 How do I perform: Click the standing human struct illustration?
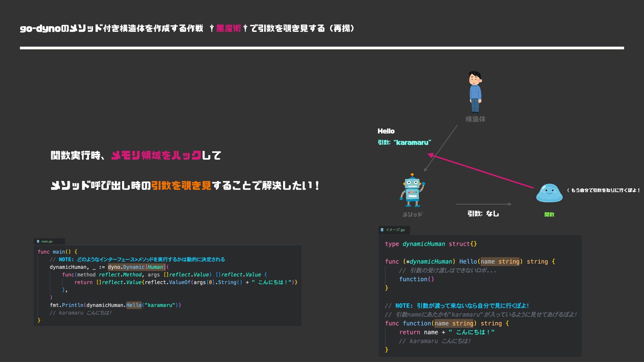475,92
